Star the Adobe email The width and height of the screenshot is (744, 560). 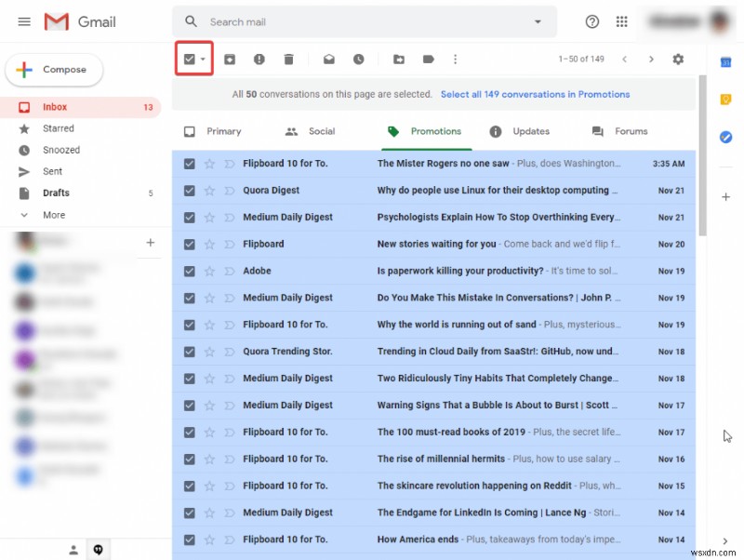(209, 271)
